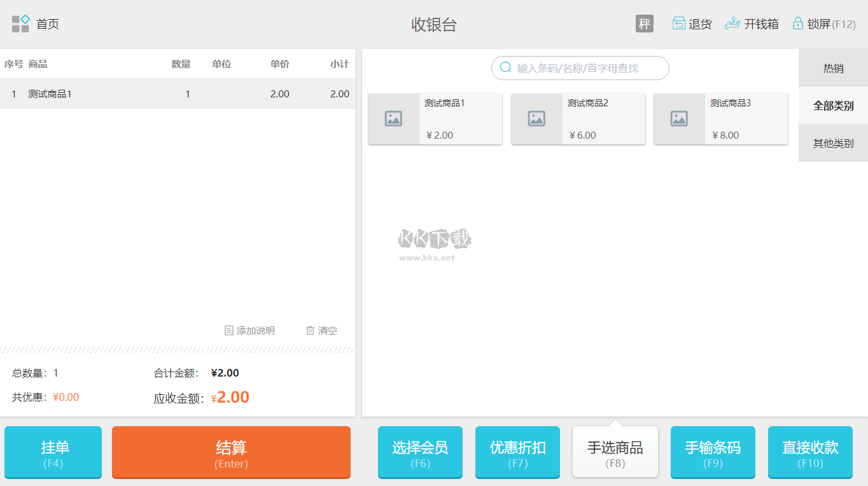Select the 热销 category tab

tap(833, 68)
